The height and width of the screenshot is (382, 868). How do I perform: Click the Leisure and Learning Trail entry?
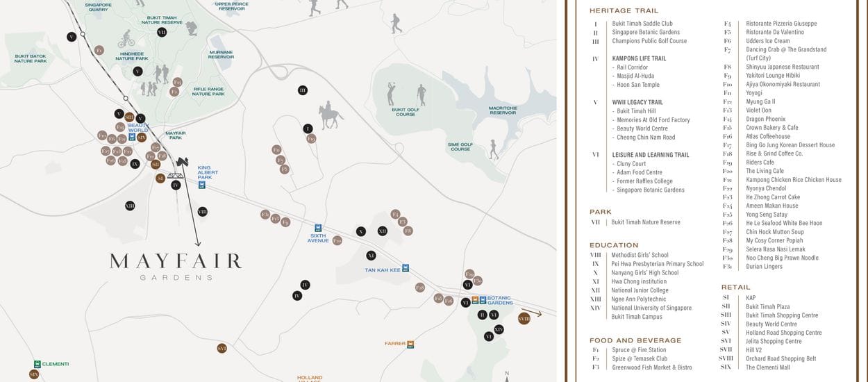(651, 155)
